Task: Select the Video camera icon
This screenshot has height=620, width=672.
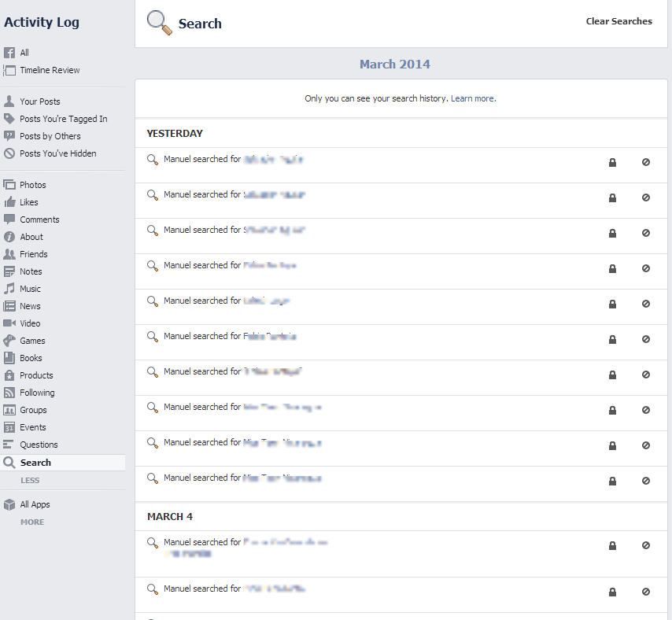Action: pos(9,323)
